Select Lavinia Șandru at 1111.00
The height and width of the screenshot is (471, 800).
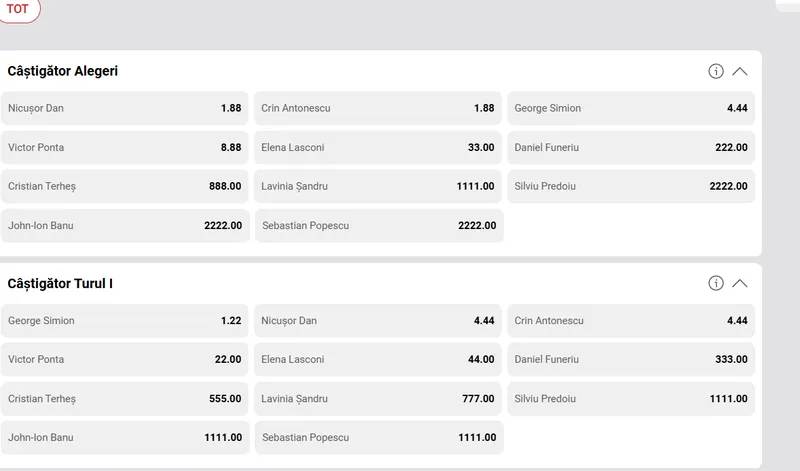click(x=378, y=186)
